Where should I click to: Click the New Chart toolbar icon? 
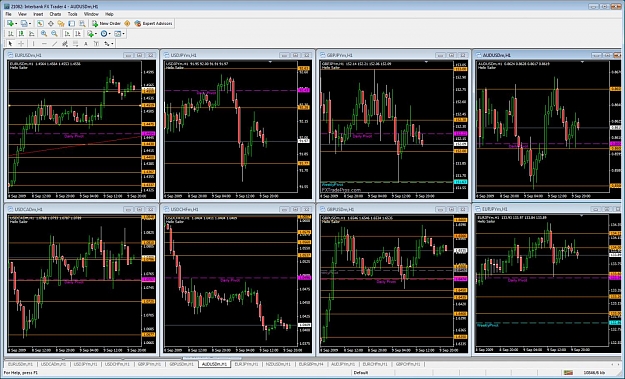10,24
